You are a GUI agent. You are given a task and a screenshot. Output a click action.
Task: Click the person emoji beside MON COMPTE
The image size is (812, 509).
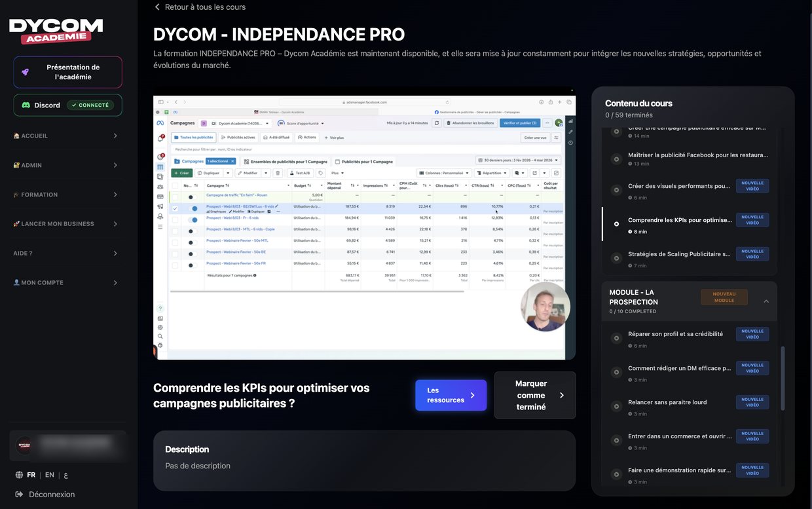[16, 282]
